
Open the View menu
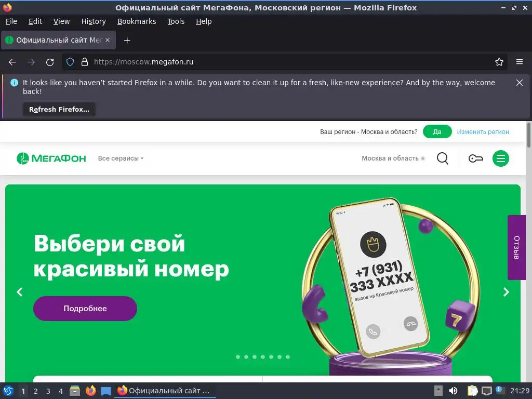point(61,21)
